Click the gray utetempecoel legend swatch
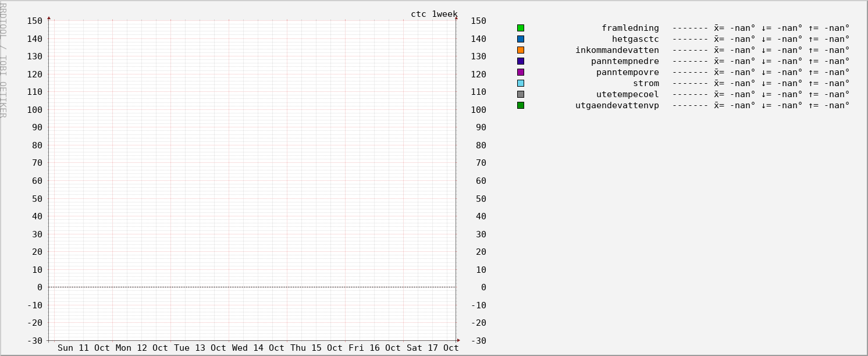Image resolution: width=868 pixels, height=356 pixels. [x=520, y=94]
